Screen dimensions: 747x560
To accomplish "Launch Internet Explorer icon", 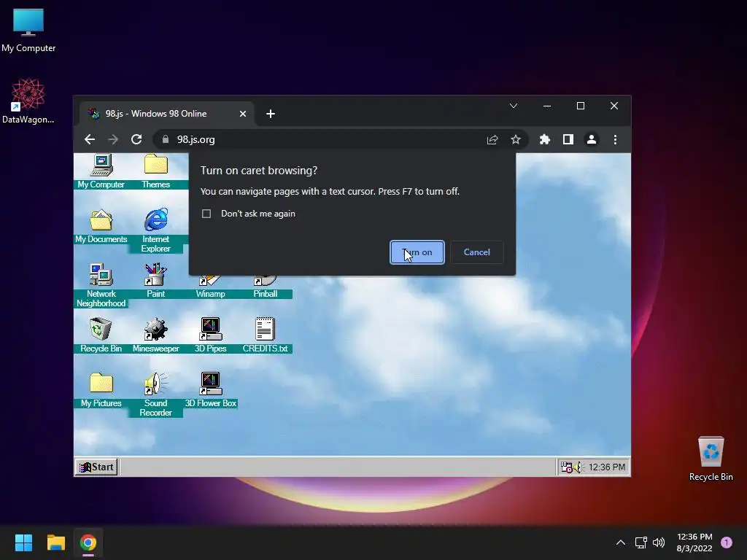I will (156, 220).
